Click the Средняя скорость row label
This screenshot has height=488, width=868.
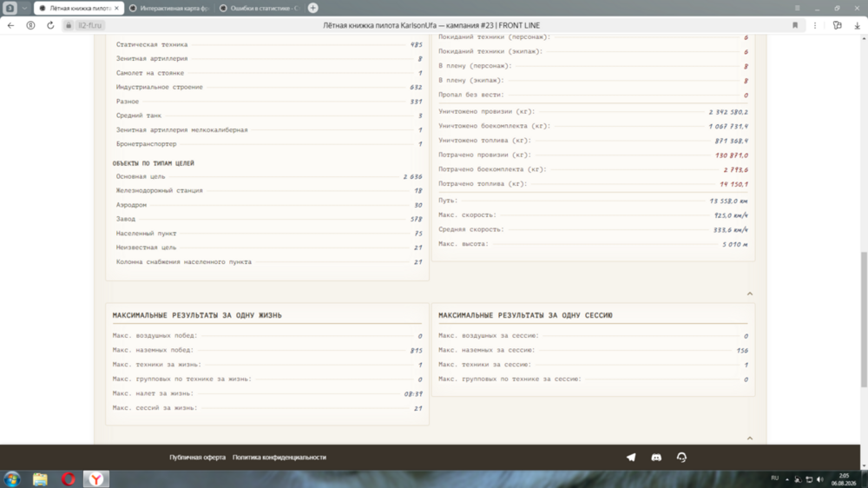click(471, 229)
